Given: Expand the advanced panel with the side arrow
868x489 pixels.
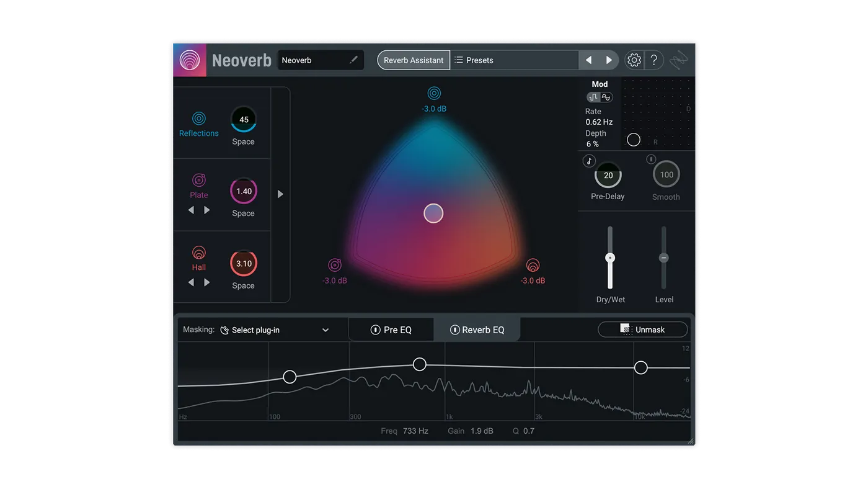Looking at the screenshot, I should (280, 194).
